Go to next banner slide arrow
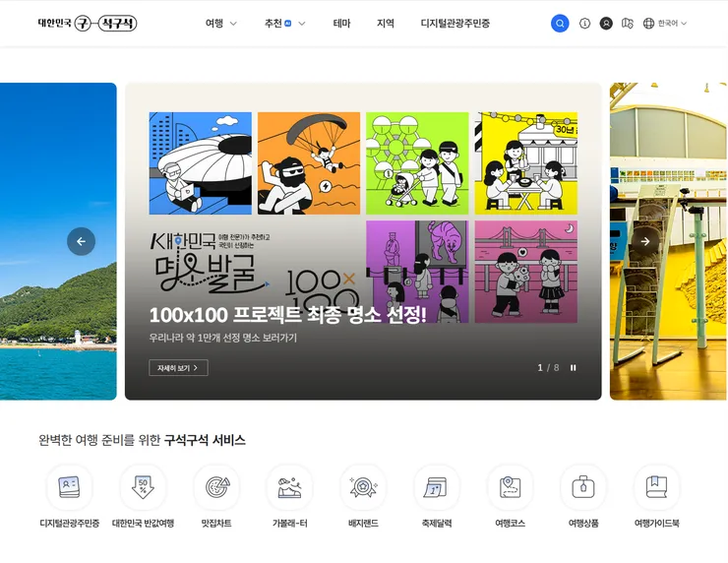Image resolution: width=728 pixels, height=563 pixels. (645, 241)
